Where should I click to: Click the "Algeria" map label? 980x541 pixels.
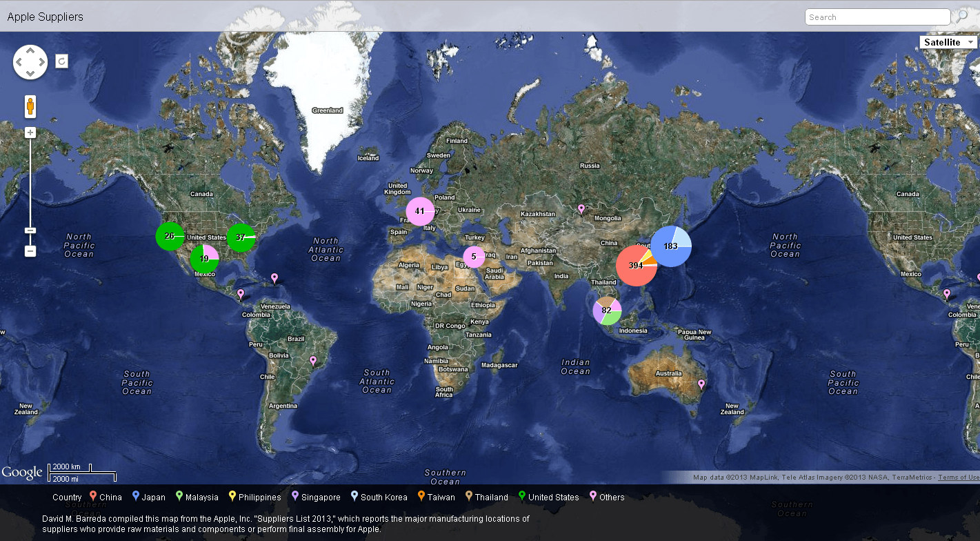point(410,266)
